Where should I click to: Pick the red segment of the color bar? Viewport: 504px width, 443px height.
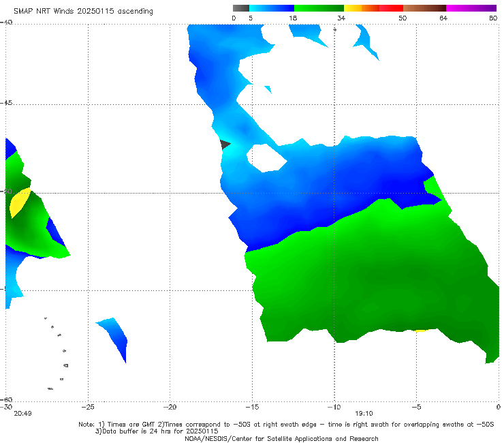click(x=391, y=8)
